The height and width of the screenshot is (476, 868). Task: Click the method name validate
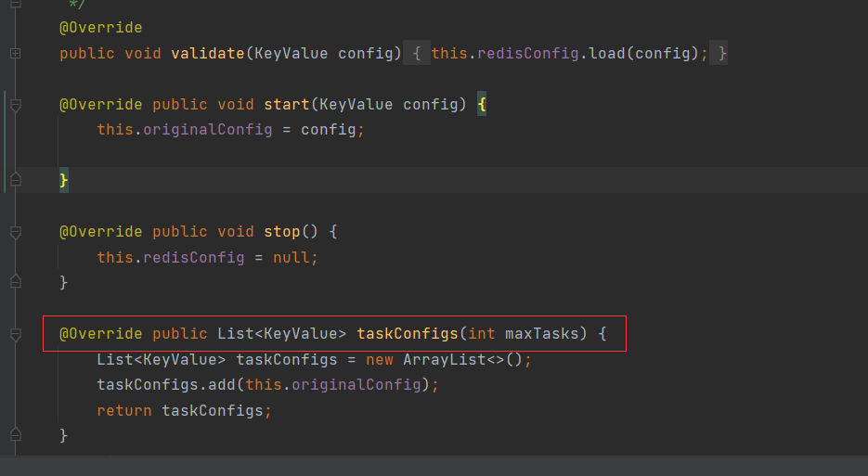[208, 54]
